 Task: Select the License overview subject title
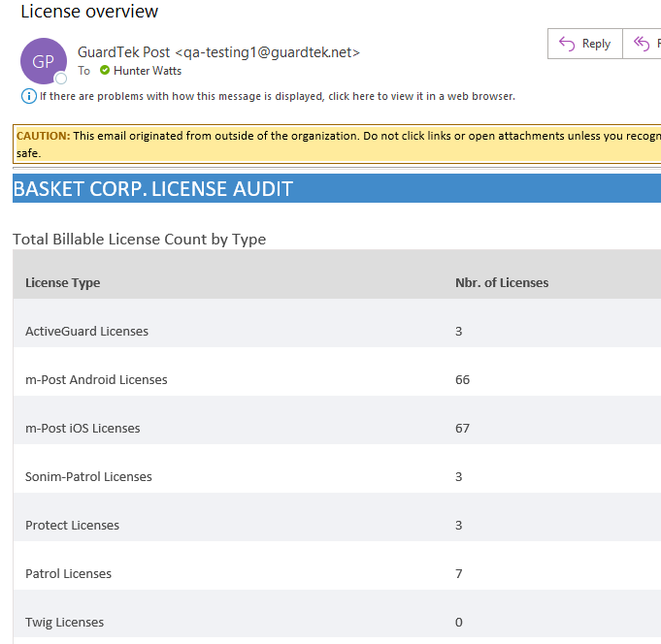pyautogui.click(x=89, y=11)
